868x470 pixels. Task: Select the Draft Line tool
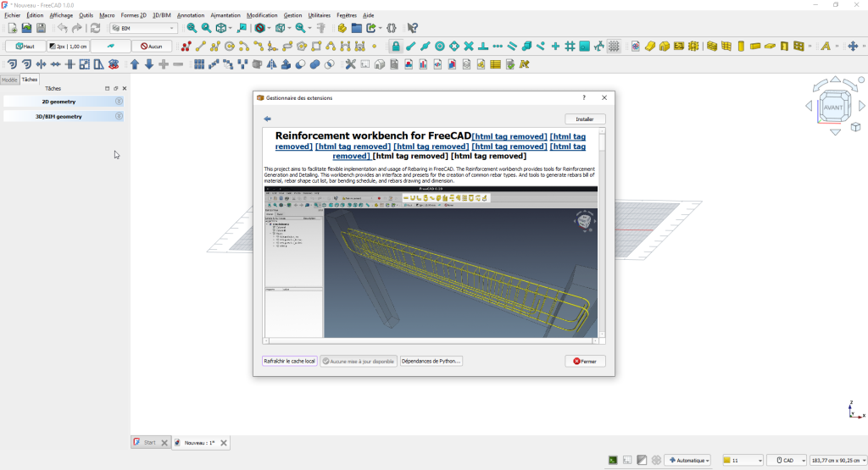(201, 47)
